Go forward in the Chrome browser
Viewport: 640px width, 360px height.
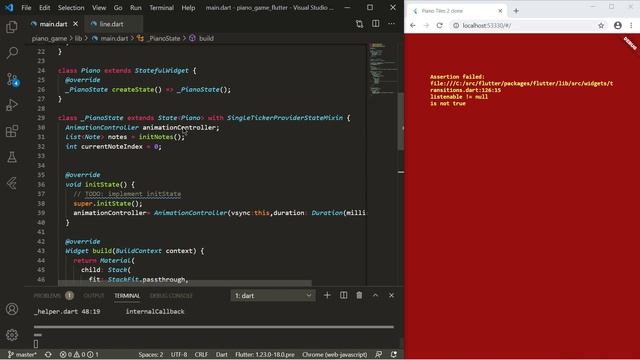point(426,25)
